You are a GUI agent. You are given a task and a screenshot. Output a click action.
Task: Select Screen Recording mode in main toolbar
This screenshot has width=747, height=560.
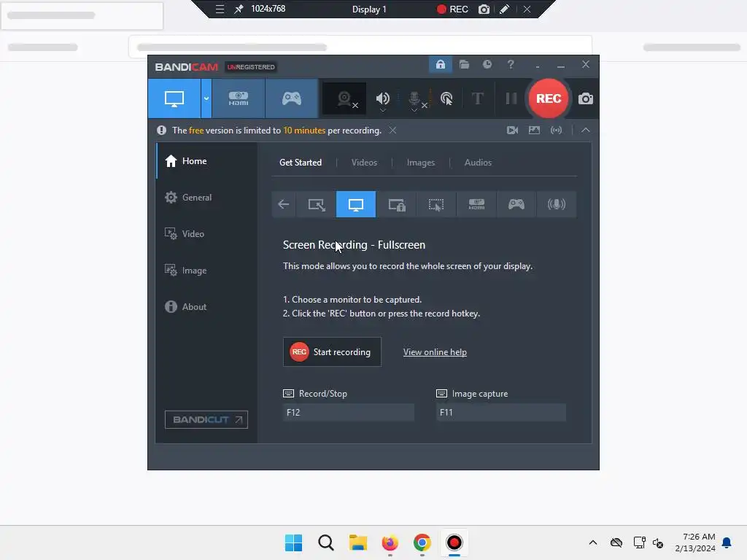174,98
